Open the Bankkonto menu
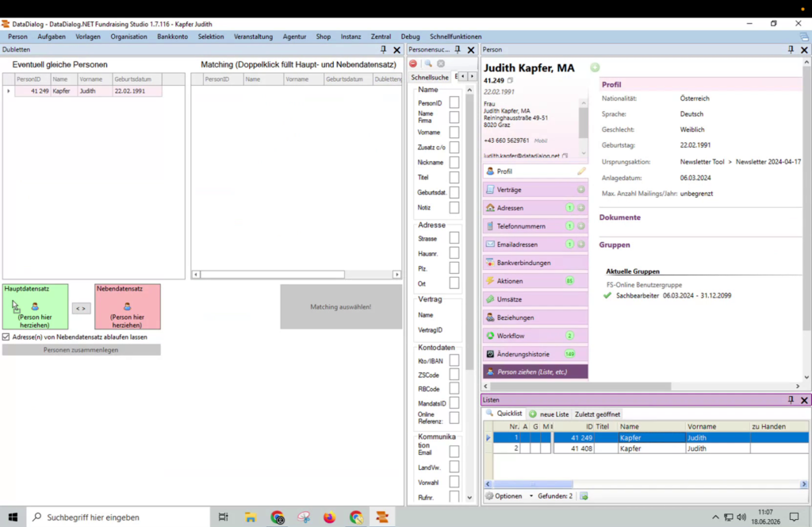 tap(172, 37)
